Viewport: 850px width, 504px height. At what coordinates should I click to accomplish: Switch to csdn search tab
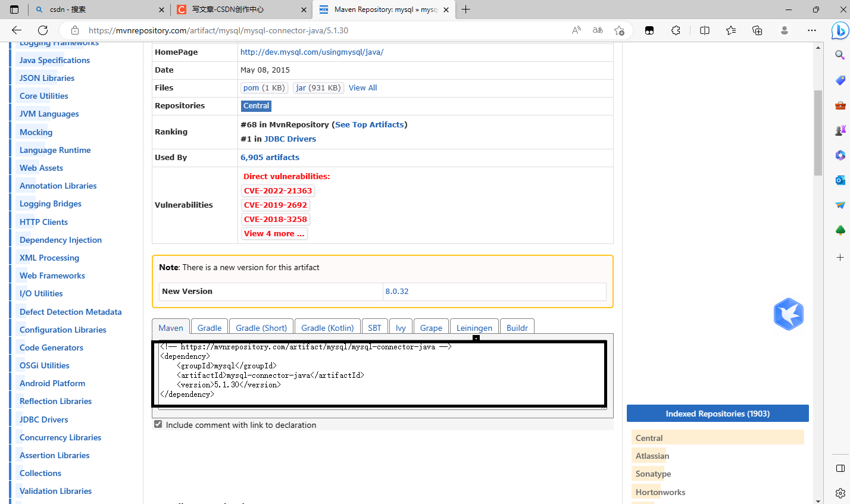(98, 10)
